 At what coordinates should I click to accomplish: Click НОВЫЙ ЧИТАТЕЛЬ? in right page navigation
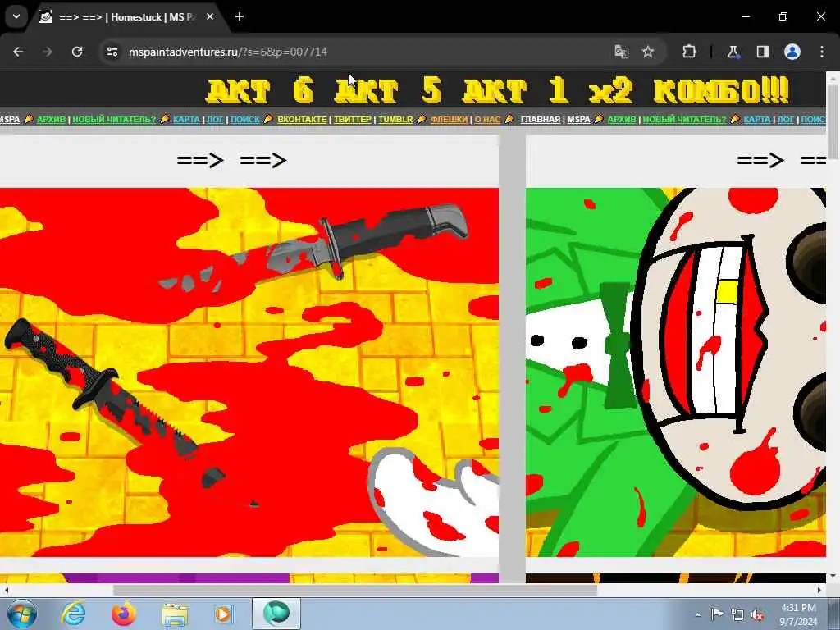tap(685, 120)
